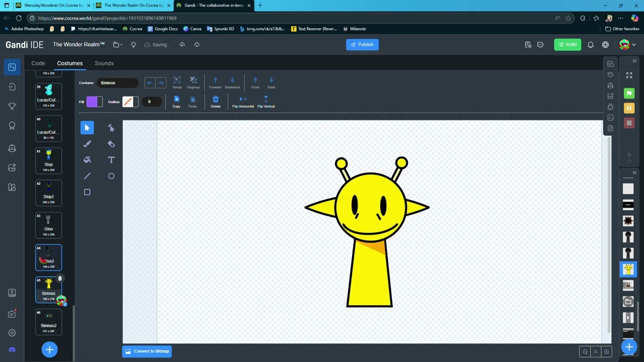This screenshot has height=362, width=644.
Task: Switch to the Code tab
Action: tap(38, 63)
